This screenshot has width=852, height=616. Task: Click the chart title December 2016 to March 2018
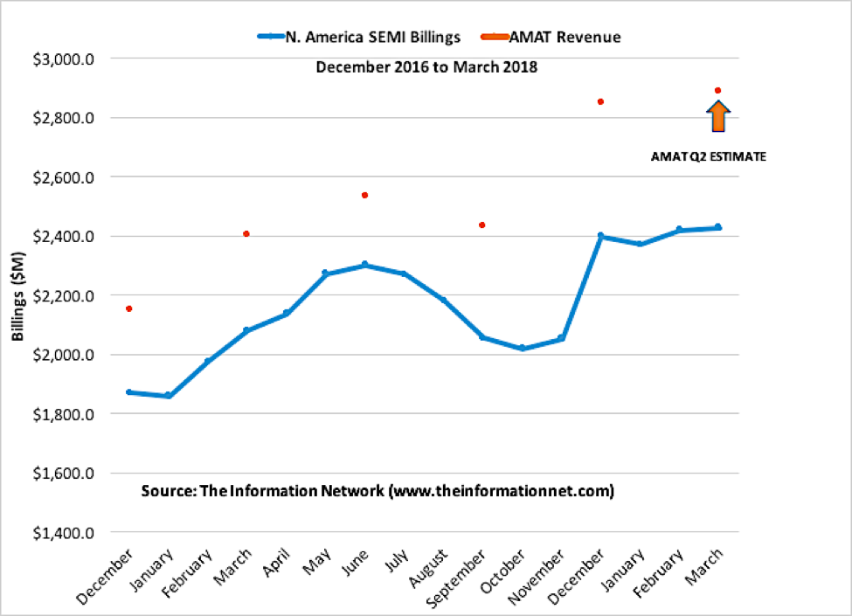click(426, 67)
